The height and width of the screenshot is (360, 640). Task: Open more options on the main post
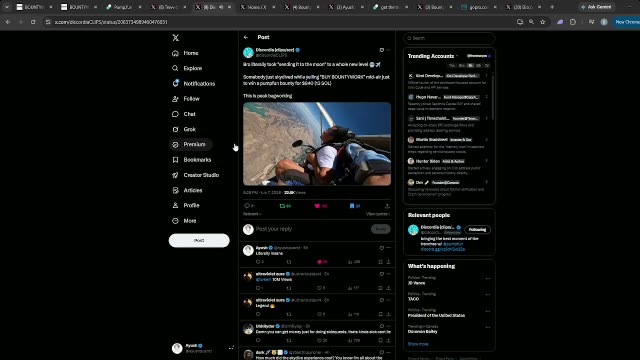[388, 50]
